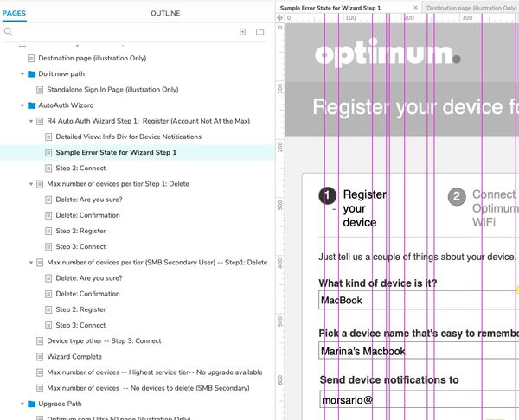
Task: Open the Step 2: Connect page under R4
Action: (x=80, y=169)
